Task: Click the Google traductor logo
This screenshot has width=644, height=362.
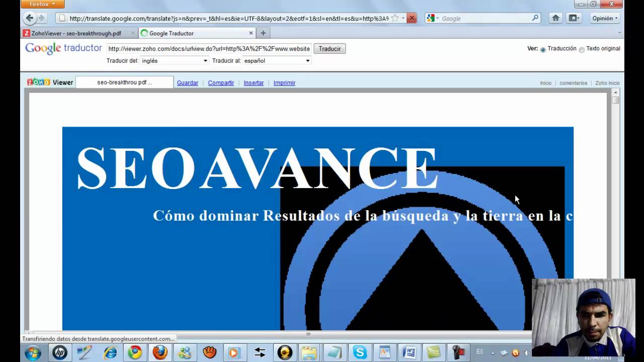Action: [x=63, y=48]
